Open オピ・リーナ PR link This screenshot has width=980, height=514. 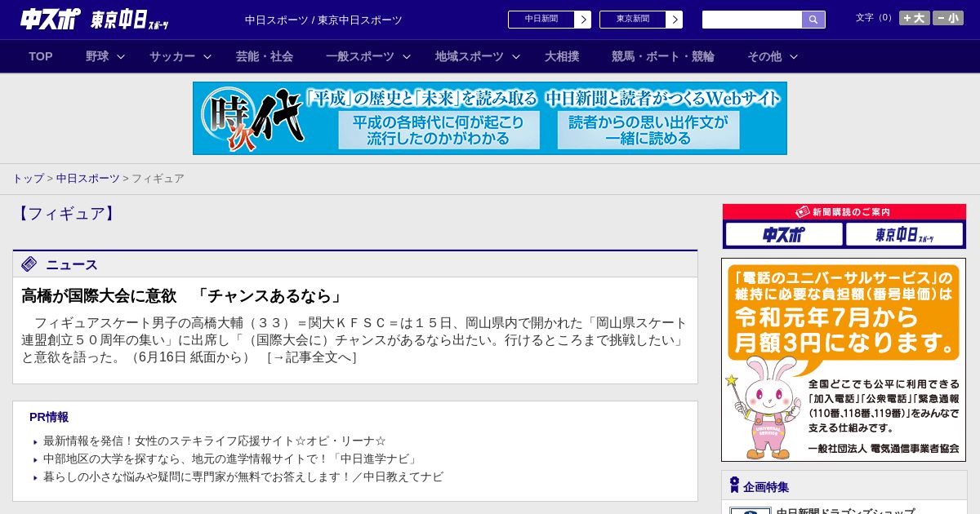point(215,441)
